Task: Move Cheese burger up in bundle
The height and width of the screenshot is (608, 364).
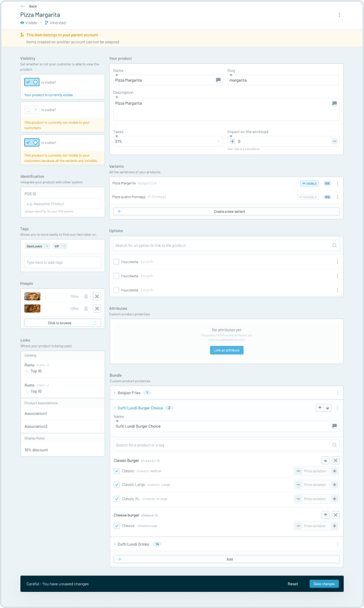Action: tap(325, 515)
